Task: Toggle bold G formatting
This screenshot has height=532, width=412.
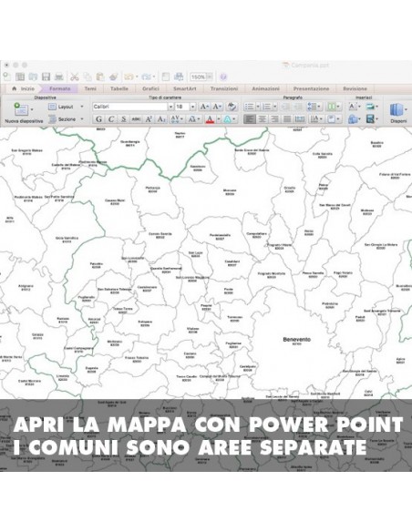Action: [98, 119]
